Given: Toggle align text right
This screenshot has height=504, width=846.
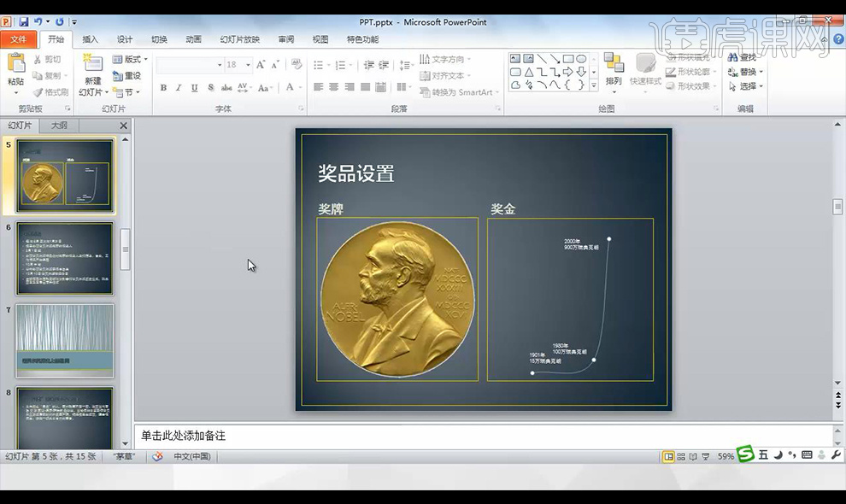Looking at the screenshot, I should pos(350,87).
